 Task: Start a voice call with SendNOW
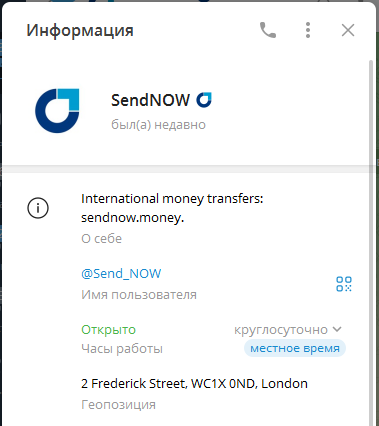[268, 30]
